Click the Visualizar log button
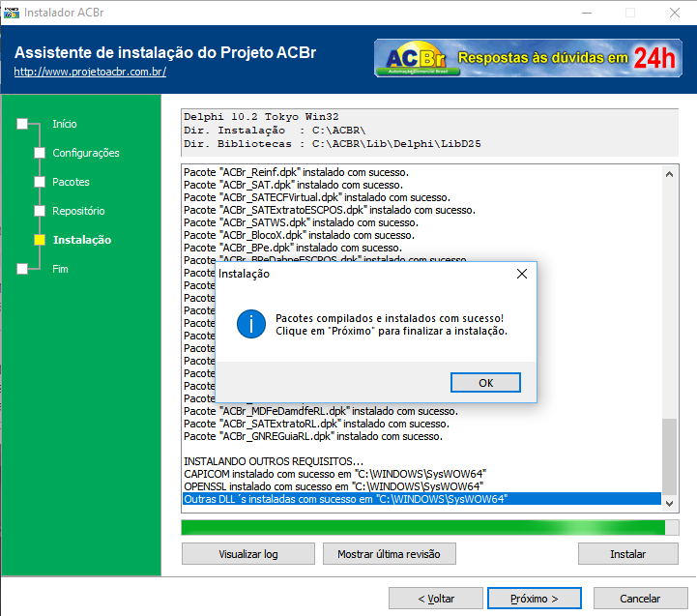 point(248,554)
